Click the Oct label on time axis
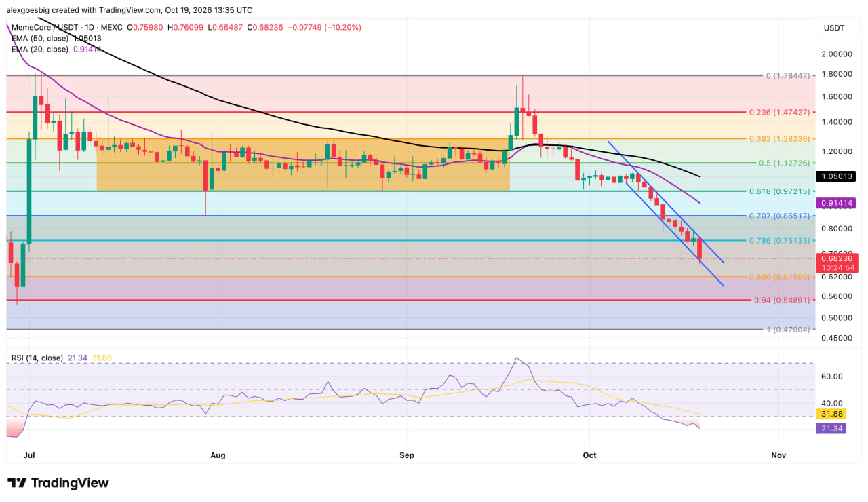868x502 pixels. tap(589, 455)
